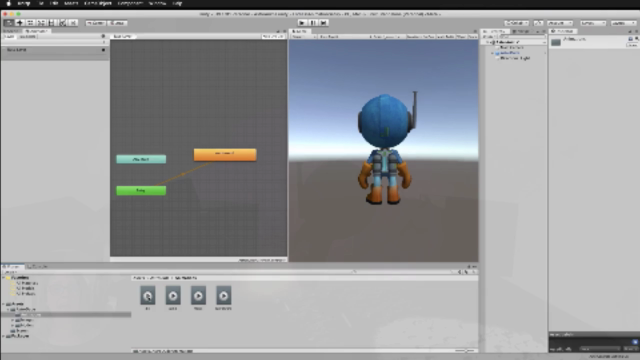Expand the Packages folder
640x360 pixels.
(4, 336)
